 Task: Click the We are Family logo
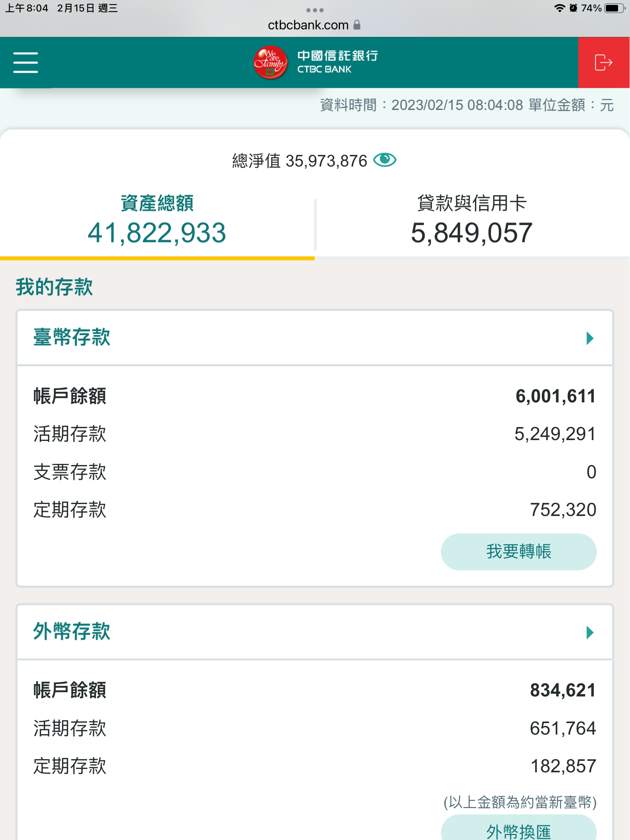(x=270, y=62)
